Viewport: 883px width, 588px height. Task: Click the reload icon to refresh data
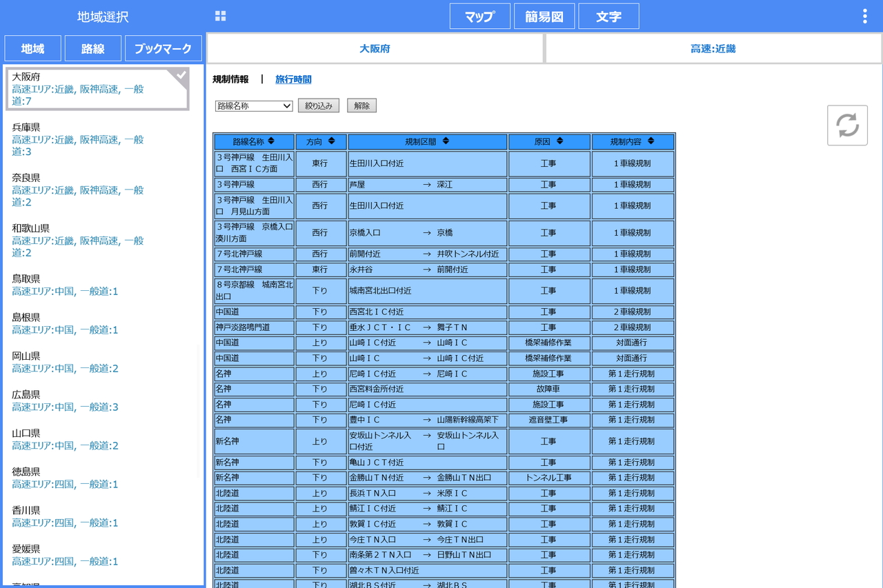pos(847,125)
